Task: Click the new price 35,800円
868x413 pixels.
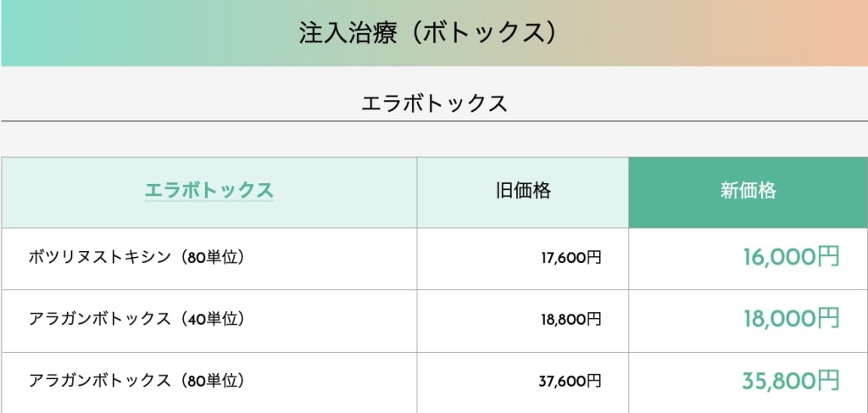Action: [x=791, y=381]
